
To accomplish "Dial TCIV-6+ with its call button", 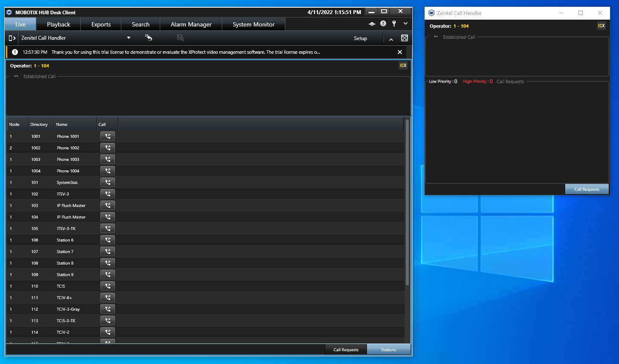I will (x=108, y=298).
